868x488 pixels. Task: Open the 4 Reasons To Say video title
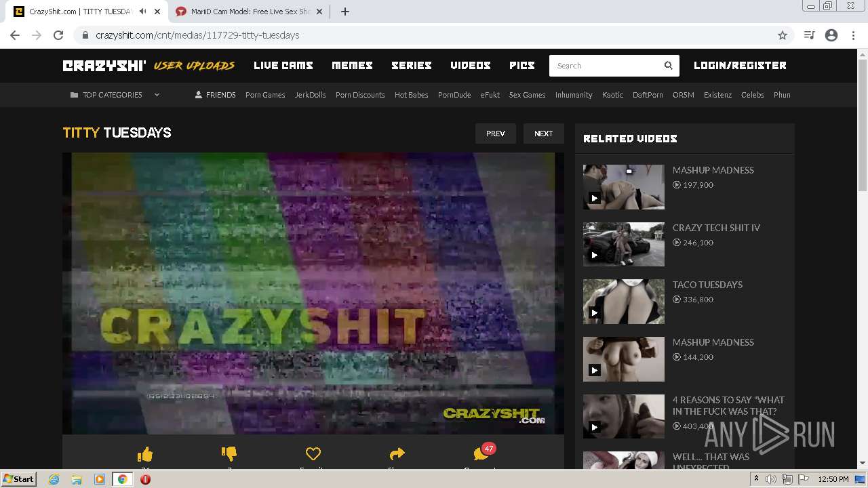(x=728, y=405)
